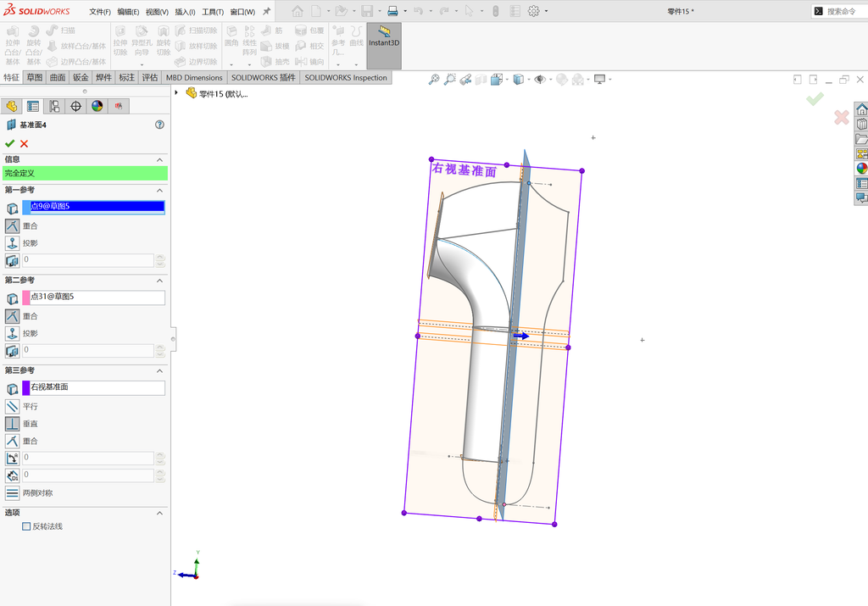
Task: Cancel with corner red X in viewport
Action: pyautogui.click(x=842, y=117)
